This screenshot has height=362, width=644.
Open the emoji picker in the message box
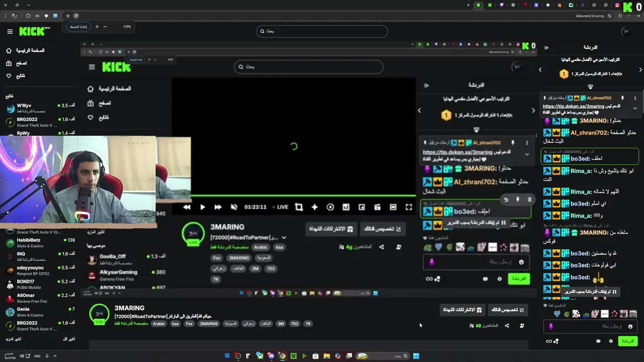pyautogui.click(x=630, y=326)
